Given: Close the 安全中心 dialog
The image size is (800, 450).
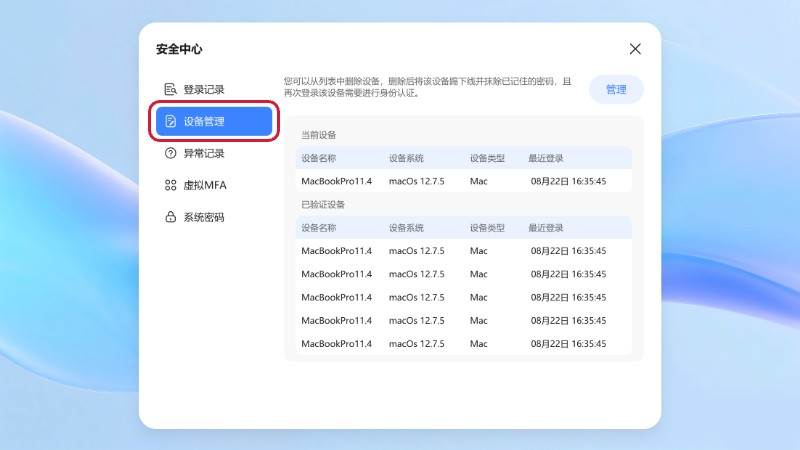Looking at the screenshot, I should pos(635,49).
